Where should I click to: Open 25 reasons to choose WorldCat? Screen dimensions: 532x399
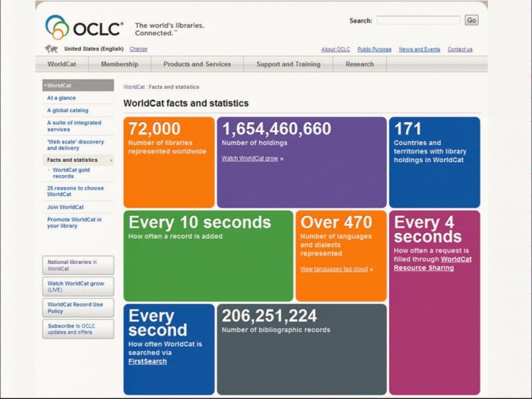[x=76, y=191]
